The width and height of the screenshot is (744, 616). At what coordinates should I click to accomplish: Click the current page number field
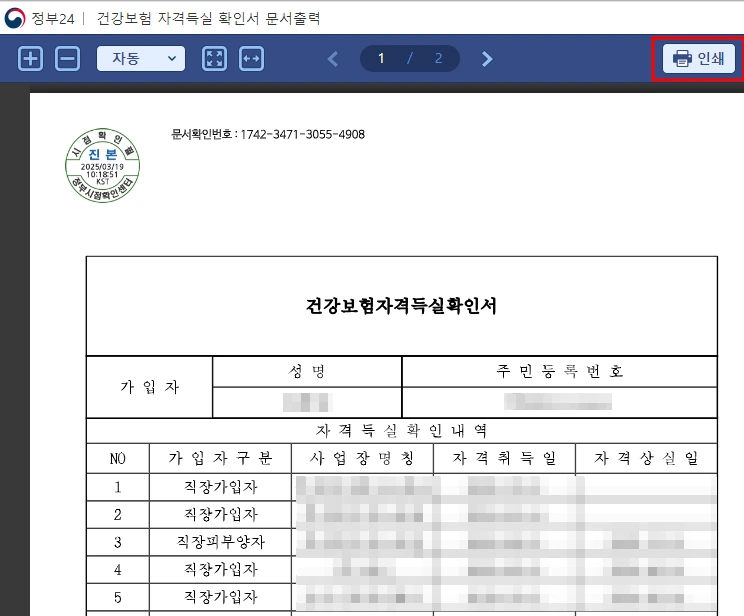point(381,59)
